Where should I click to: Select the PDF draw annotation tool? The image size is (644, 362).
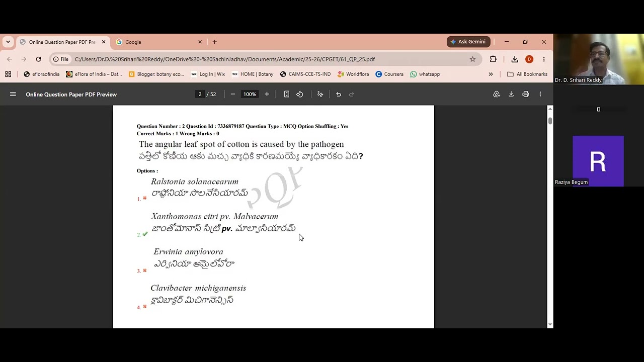pos(320,94)
